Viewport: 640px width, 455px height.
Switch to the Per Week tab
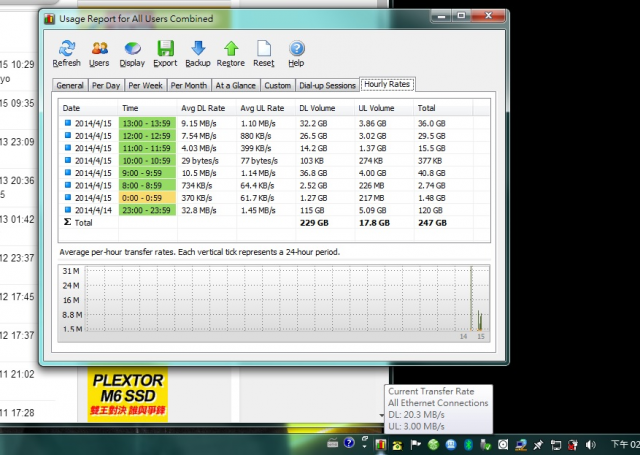(x=145, y=85)
